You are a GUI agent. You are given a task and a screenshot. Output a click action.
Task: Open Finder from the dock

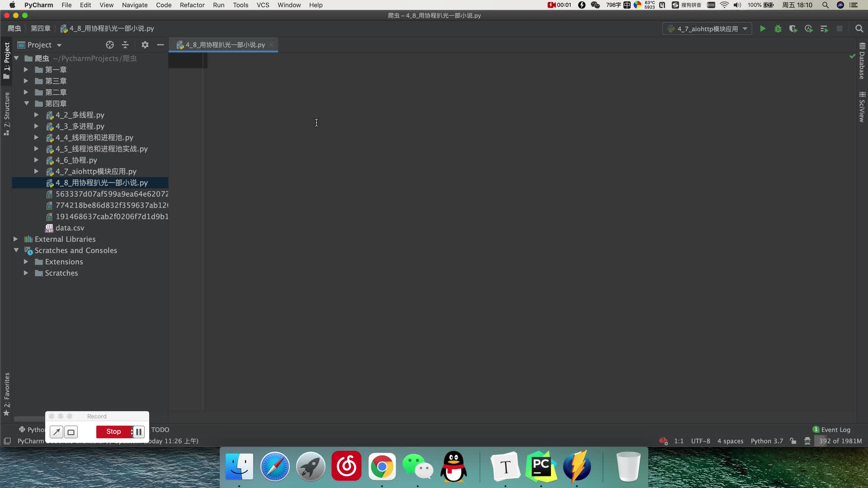[239, 466]
